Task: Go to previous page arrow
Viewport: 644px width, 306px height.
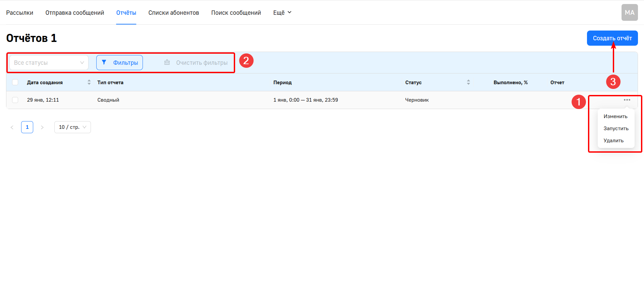Action: pos(12,127)
